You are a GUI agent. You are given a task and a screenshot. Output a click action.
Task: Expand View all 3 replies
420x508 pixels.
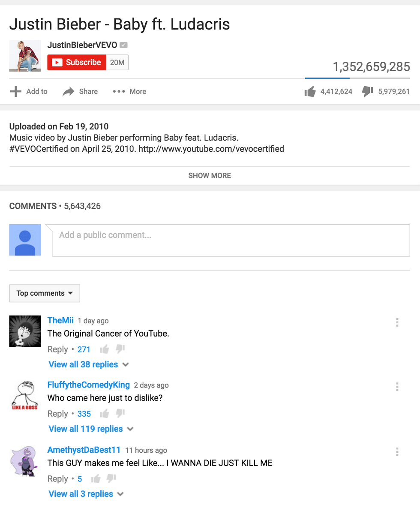tap(86, 494)
